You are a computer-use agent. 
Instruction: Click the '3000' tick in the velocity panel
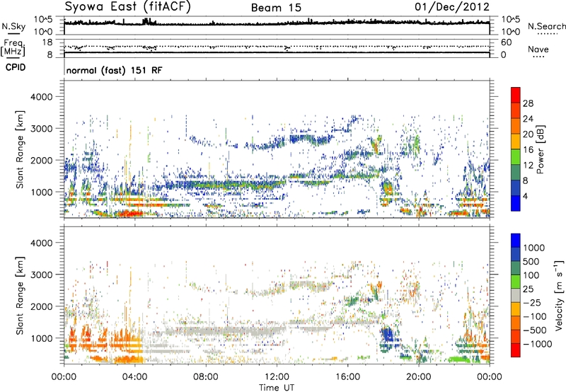[41, 275]
